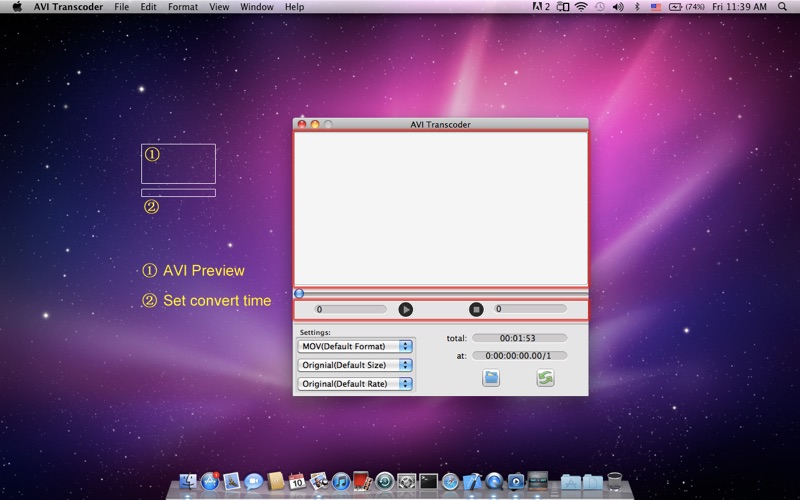
Task: Open iPhoto in the dock
Action: click(x=319, y=481)
